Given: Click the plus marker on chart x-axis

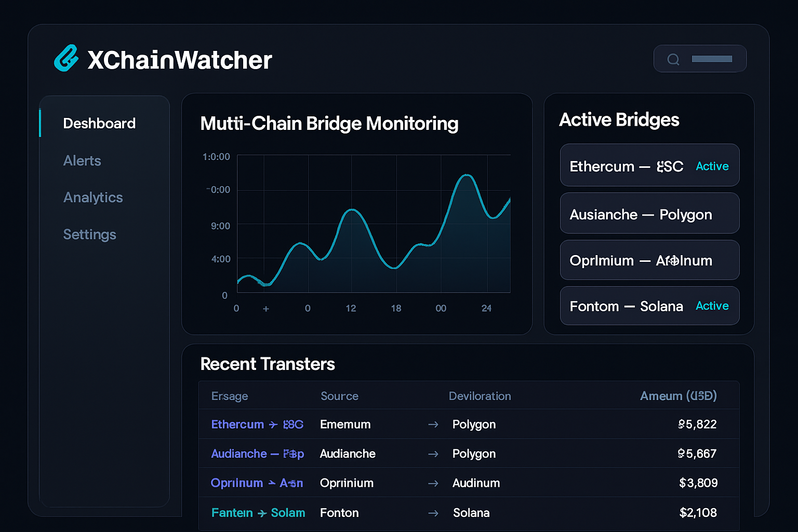Looking at the screenshot, I should pyautogui.click(x=266, y=309).
